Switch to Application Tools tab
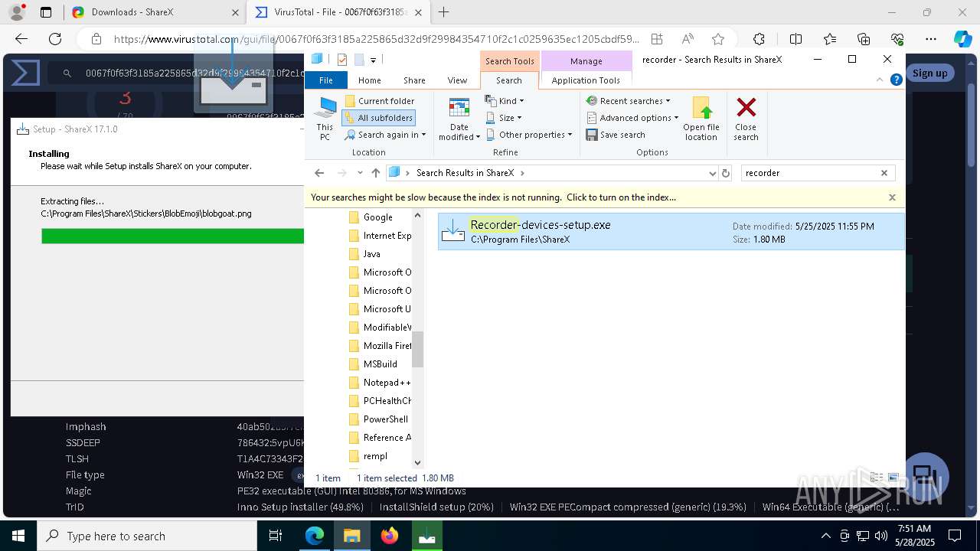The width and height of the screenshot is (980, 551). point(586,80)
